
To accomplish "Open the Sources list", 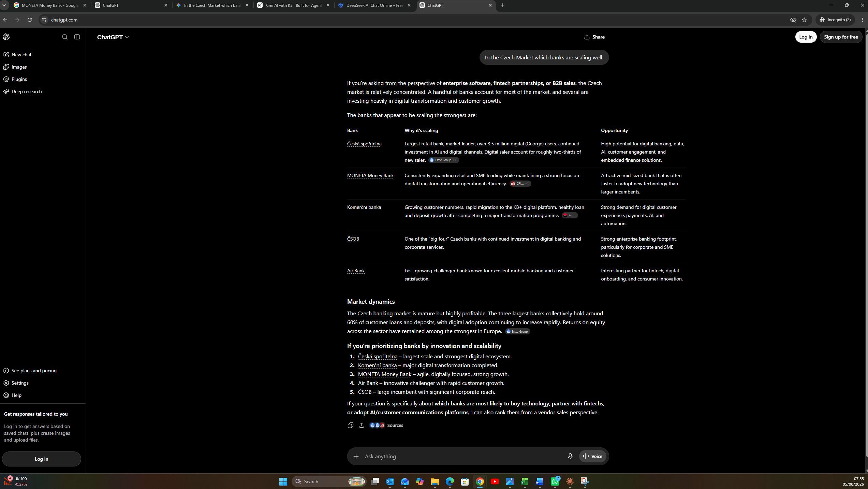I will tap(387, 425).
